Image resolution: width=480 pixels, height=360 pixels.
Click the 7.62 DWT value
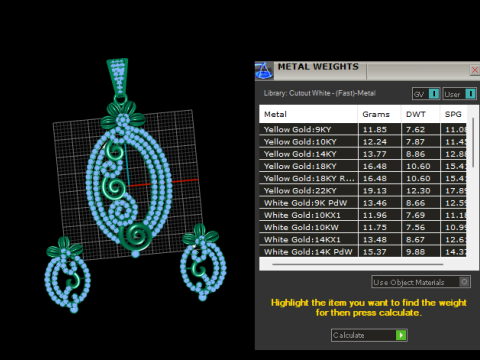coord(415,129)
